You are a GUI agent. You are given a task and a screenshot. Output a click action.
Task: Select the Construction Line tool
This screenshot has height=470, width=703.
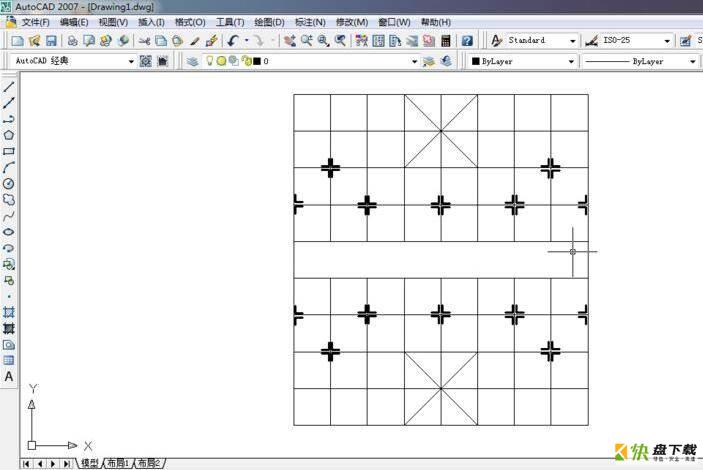9,103
